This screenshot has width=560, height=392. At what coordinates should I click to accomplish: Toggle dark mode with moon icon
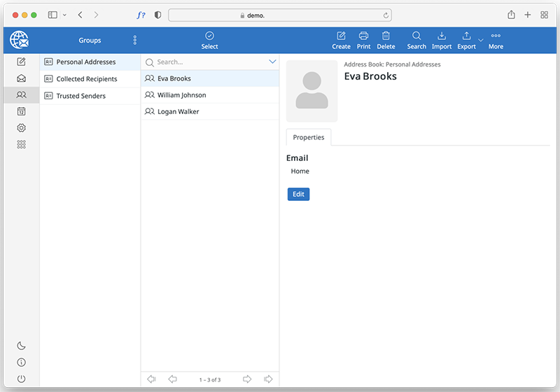click(x=21, y=346)
